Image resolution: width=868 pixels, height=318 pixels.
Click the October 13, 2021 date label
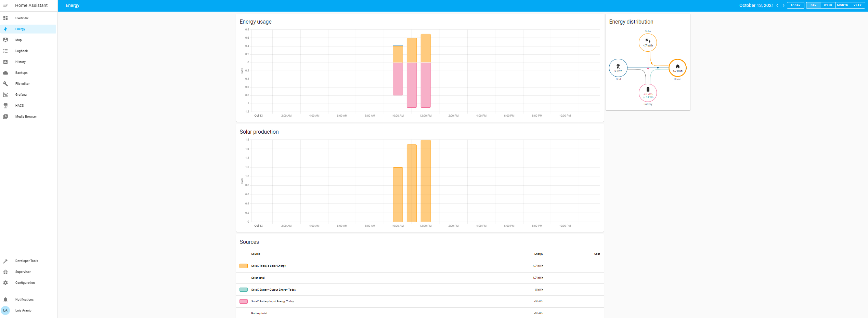[756, 5]
